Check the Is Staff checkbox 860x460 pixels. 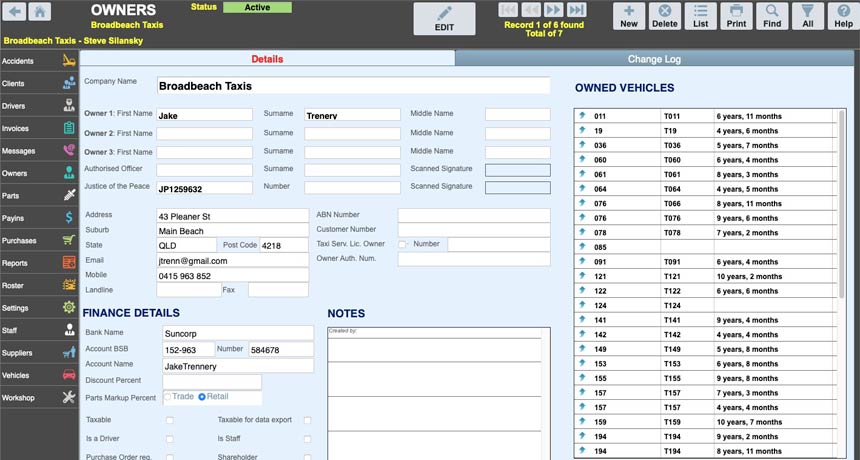click(308, 439)
